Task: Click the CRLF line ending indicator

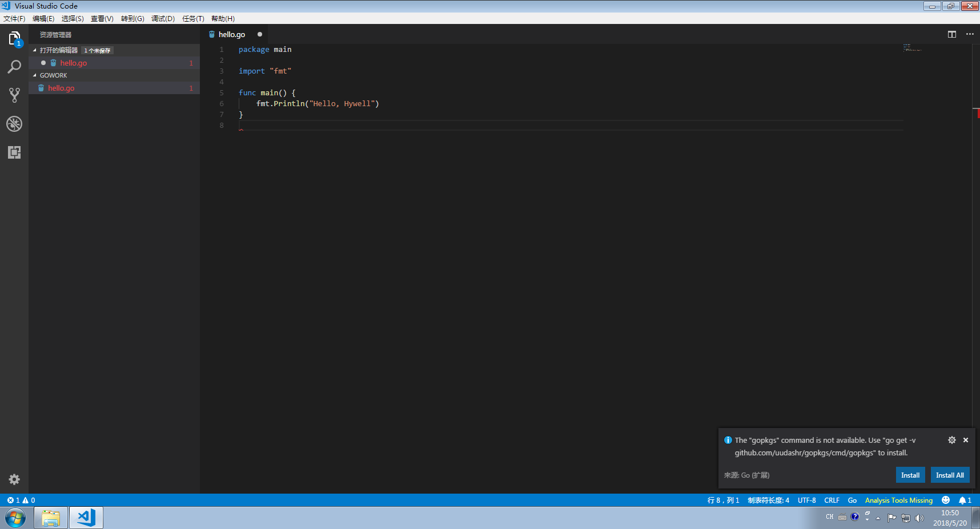Action: click(832, 500)
